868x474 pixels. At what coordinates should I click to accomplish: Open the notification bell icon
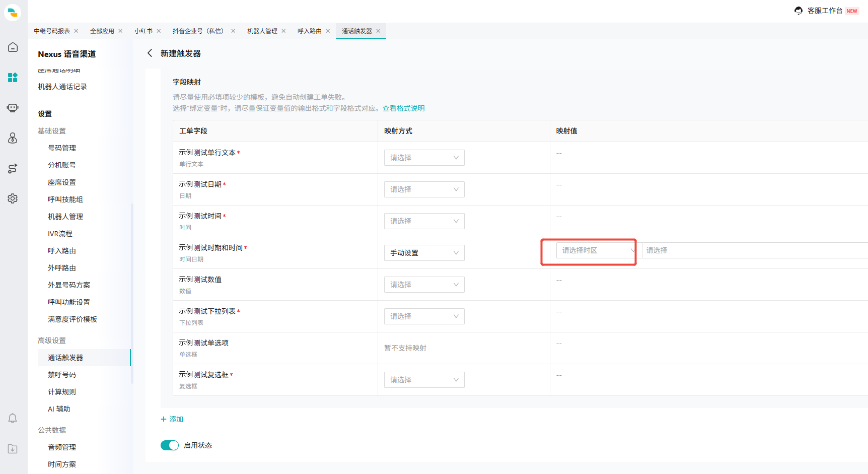pyautogui.click(x=13, y=418)
